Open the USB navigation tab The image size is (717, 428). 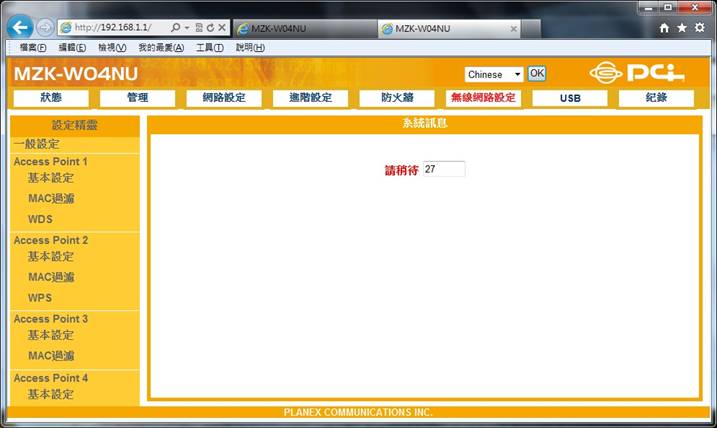(570, 98)
